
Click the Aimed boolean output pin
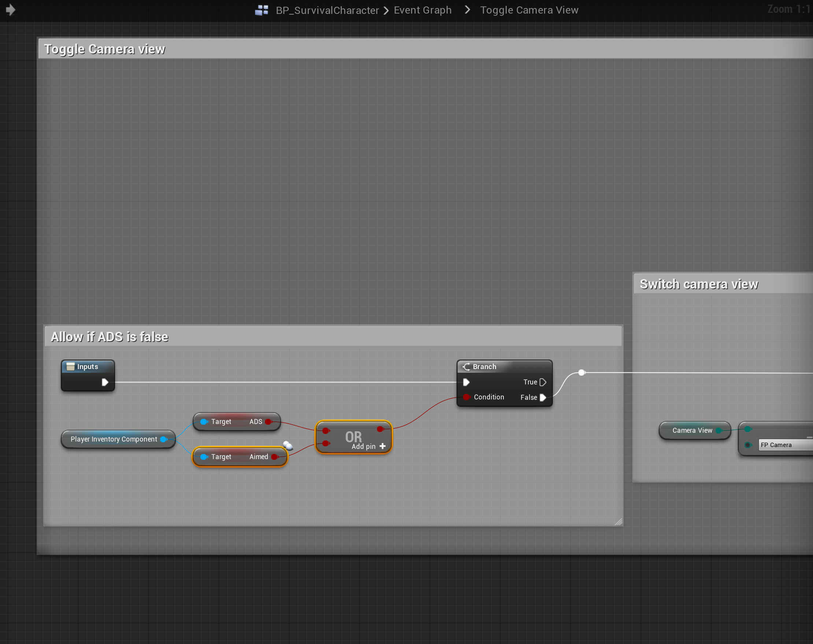[x=274, y=457]
